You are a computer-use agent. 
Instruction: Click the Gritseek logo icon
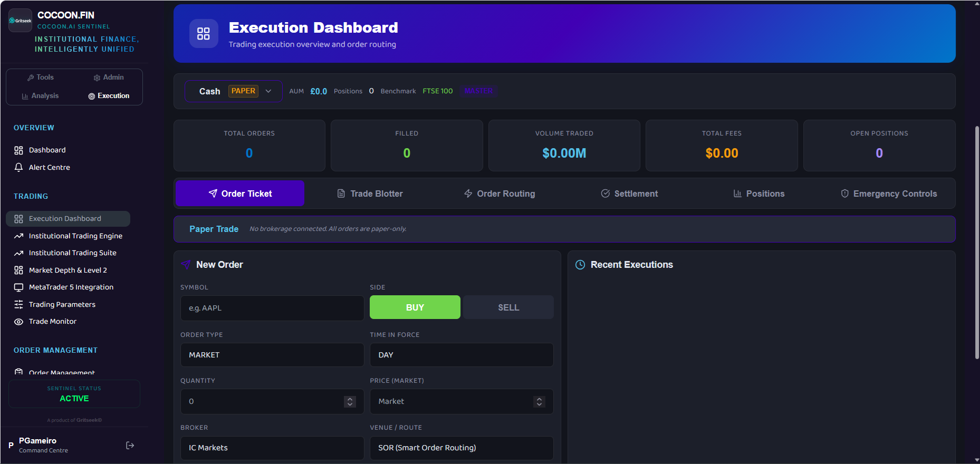pos(20,21)
